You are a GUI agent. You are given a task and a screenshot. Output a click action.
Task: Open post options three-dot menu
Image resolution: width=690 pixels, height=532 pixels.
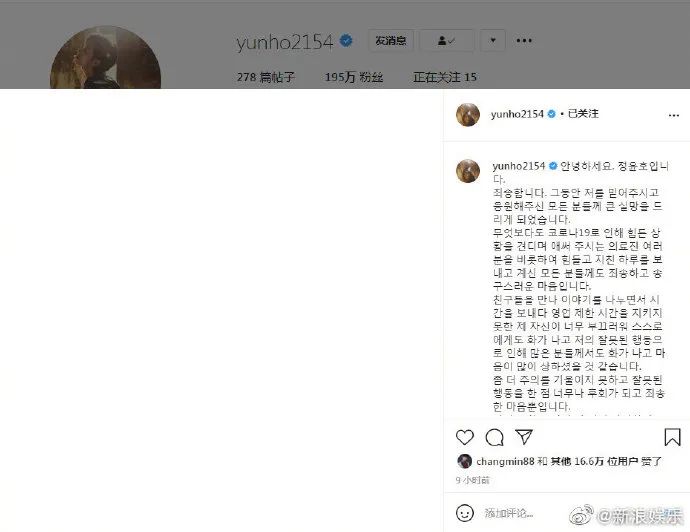click(674, 115)
